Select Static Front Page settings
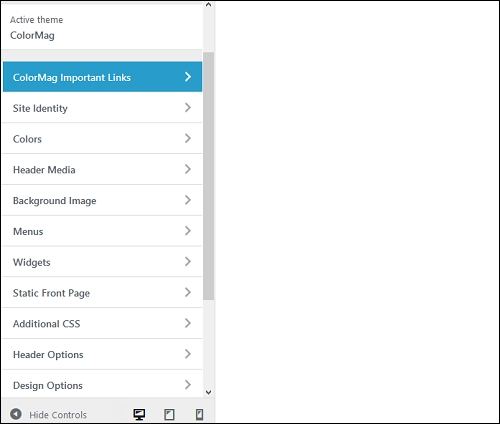 pos(102,292)
